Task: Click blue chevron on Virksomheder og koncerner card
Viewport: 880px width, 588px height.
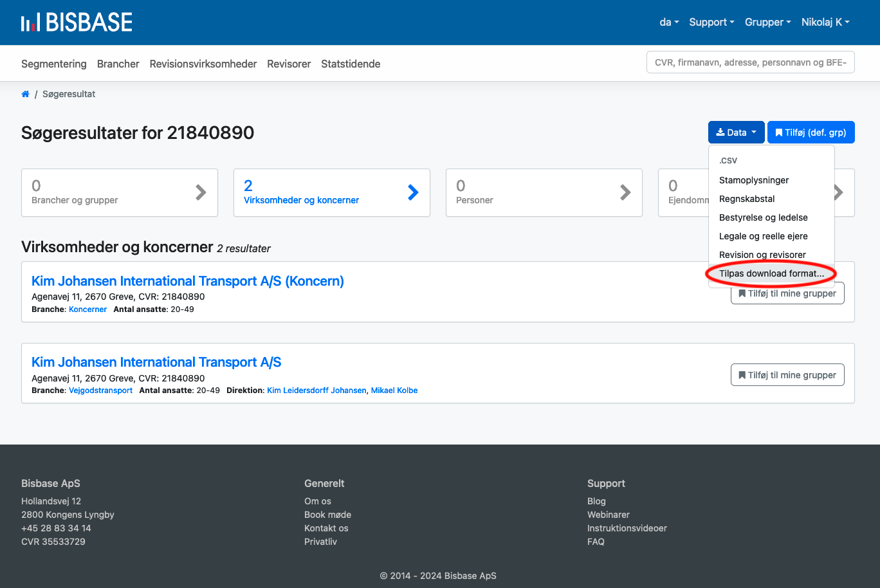Action: 413,192
